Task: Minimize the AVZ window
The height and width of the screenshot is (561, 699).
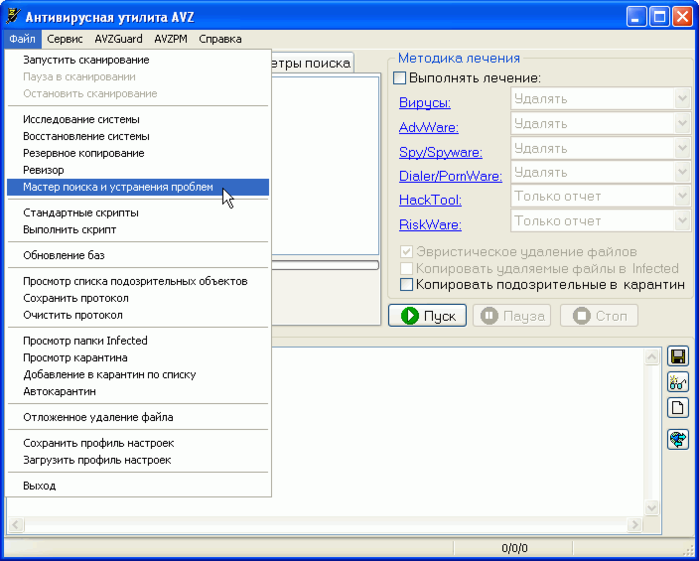Action: [636, 17]
